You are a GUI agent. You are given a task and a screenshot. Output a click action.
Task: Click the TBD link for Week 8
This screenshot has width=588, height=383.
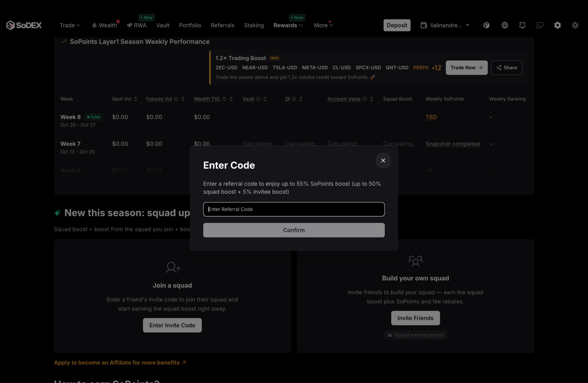coord(431,117)
